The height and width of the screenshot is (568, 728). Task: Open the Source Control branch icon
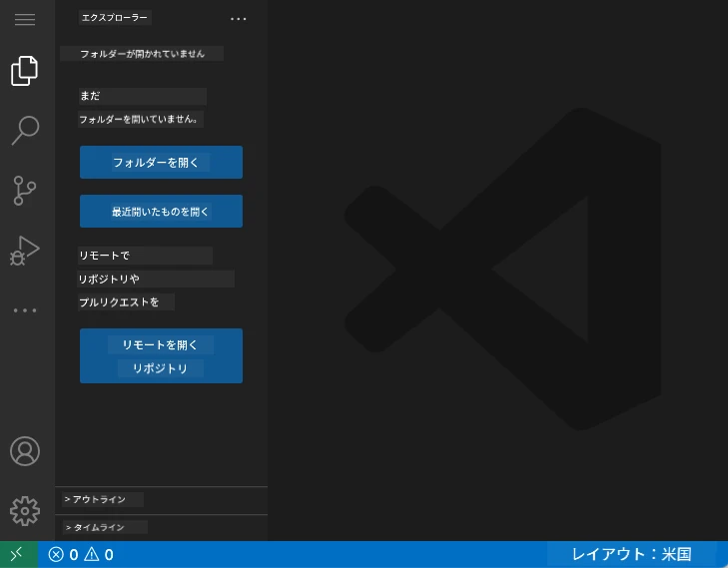(x=25, y=191)
